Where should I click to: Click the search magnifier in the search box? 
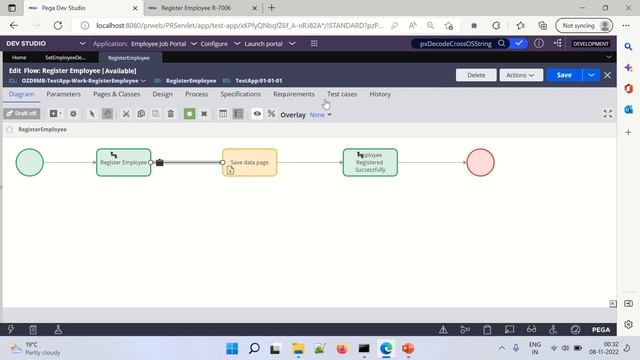tap(502, 43)
